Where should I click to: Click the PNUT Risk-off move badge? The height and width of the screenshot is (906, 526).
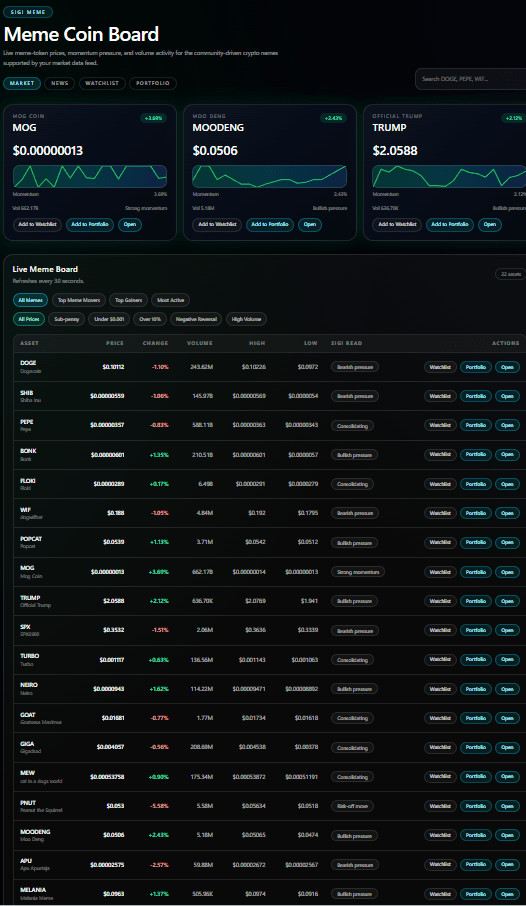click(x=353, y=806)
